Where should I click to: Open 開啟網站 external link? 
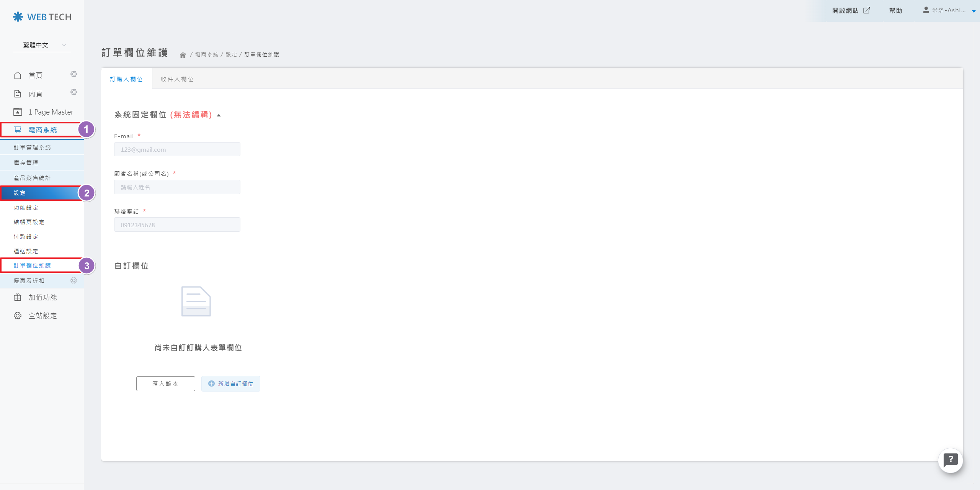pyautogui.click(x=851, y=10)
